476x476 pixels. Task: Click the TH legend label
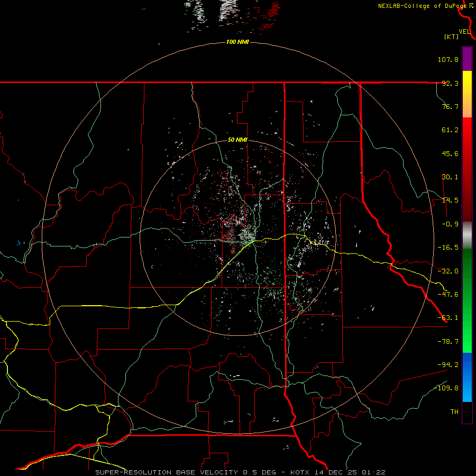454,412
